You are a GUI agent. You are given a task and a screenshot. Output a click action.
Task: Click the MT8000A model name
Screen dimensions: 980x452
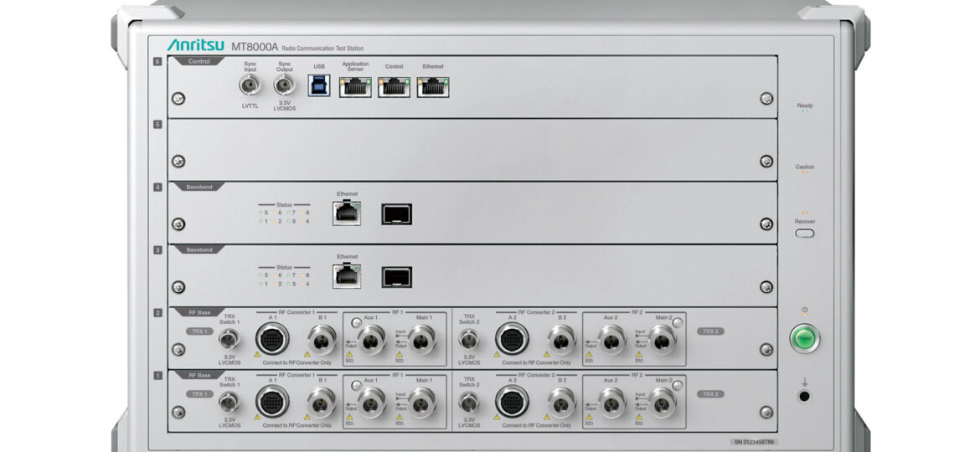[255, 47]
